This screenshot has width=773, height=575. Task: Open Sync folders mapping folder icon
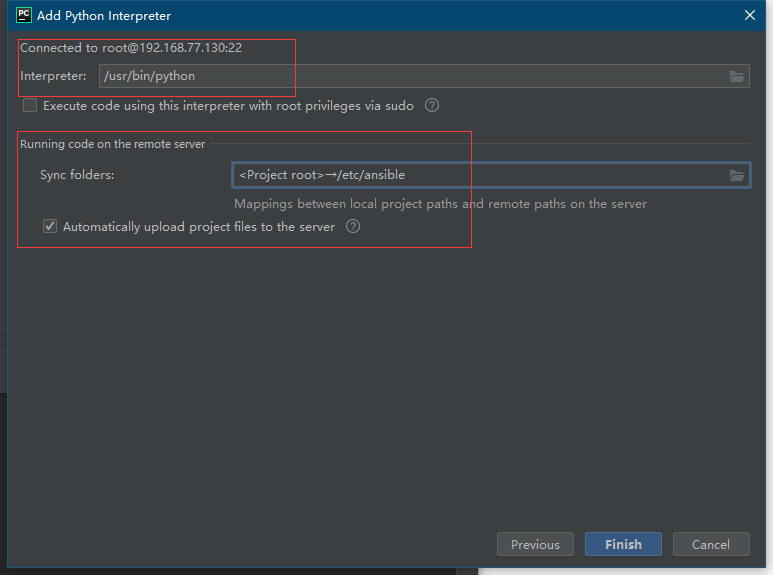[x=737, y=176]
